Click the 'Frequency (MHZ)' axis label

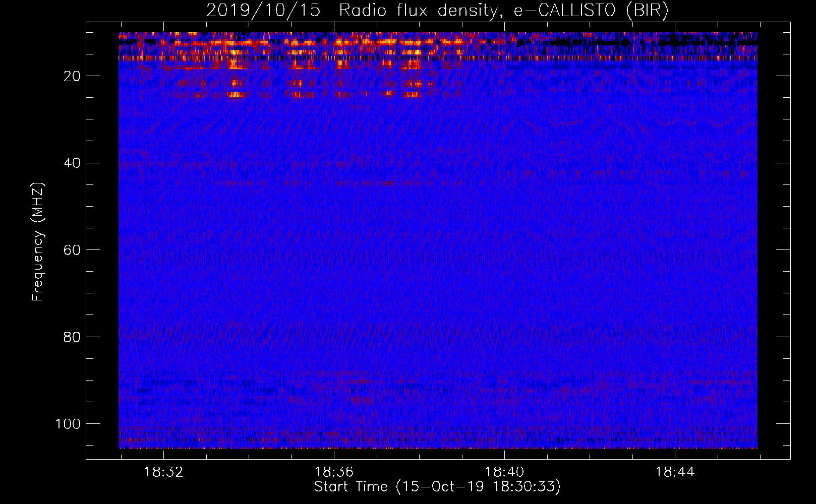pos(38,241)
